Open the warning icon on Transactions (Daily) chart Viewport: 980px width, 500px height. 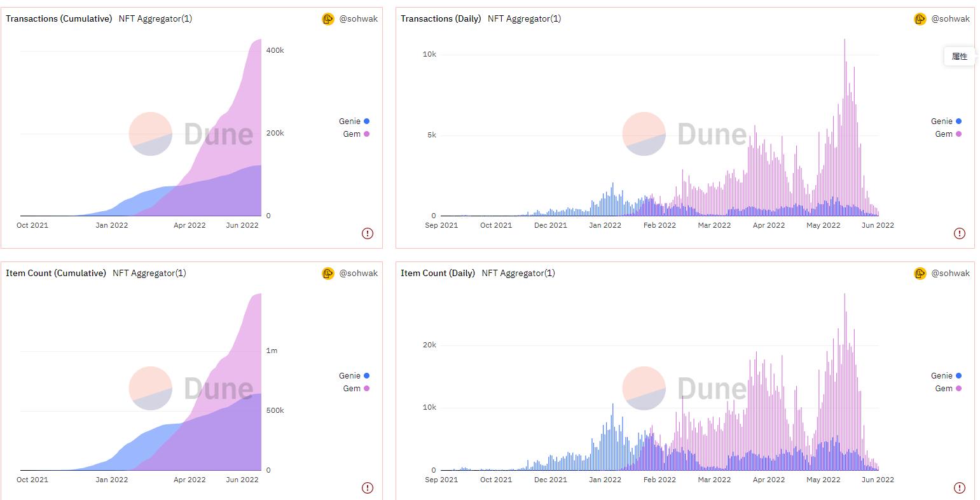click(x=960, y=233)
